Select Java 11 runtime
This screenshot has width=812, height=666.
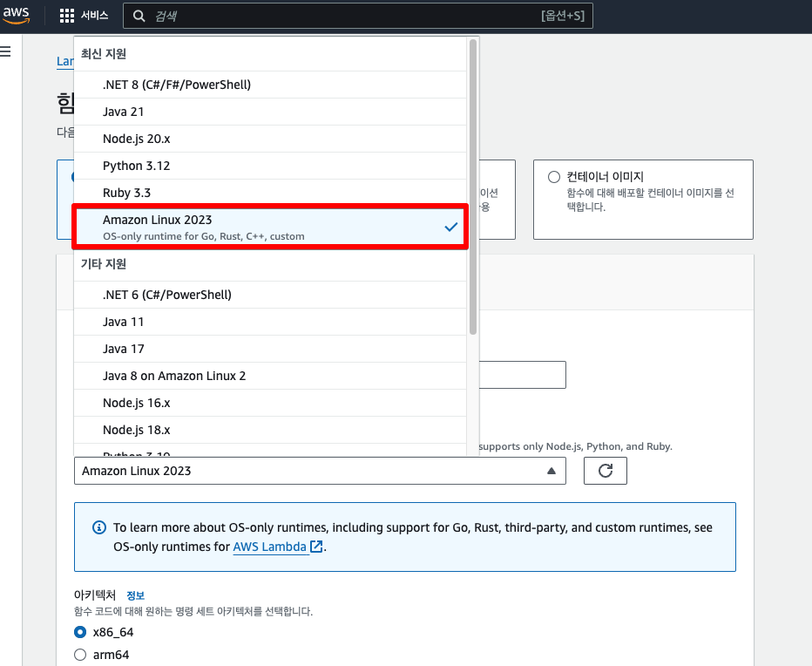270,322
